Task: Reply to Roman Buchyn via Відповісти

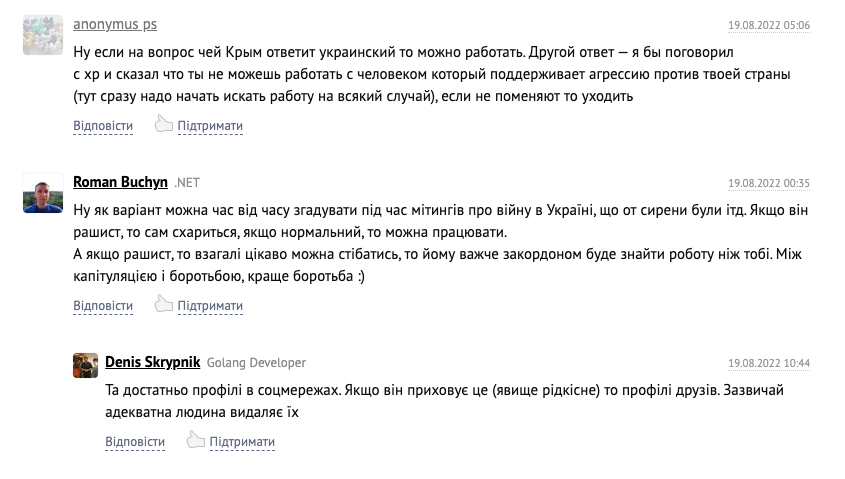Action: 103,306
